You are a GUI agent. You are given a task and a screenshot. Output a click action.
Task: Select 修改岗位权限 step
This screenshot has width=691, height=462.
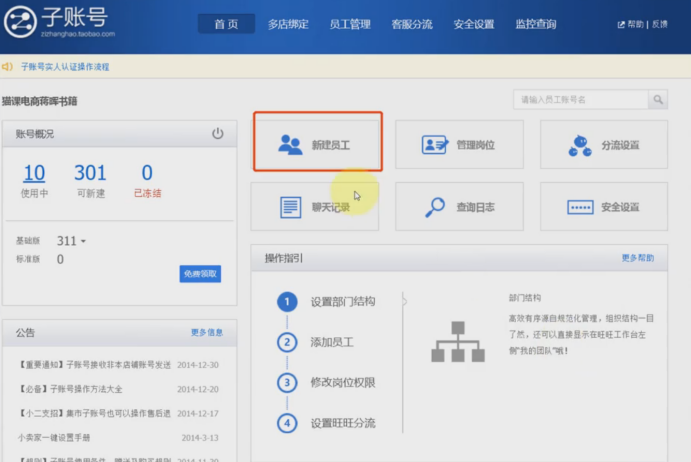click(x=343, y=383)
